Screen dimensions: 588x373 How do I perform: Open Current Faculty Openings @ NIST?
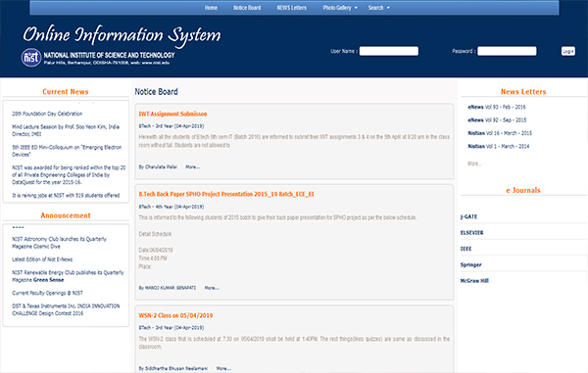(47, 293)
